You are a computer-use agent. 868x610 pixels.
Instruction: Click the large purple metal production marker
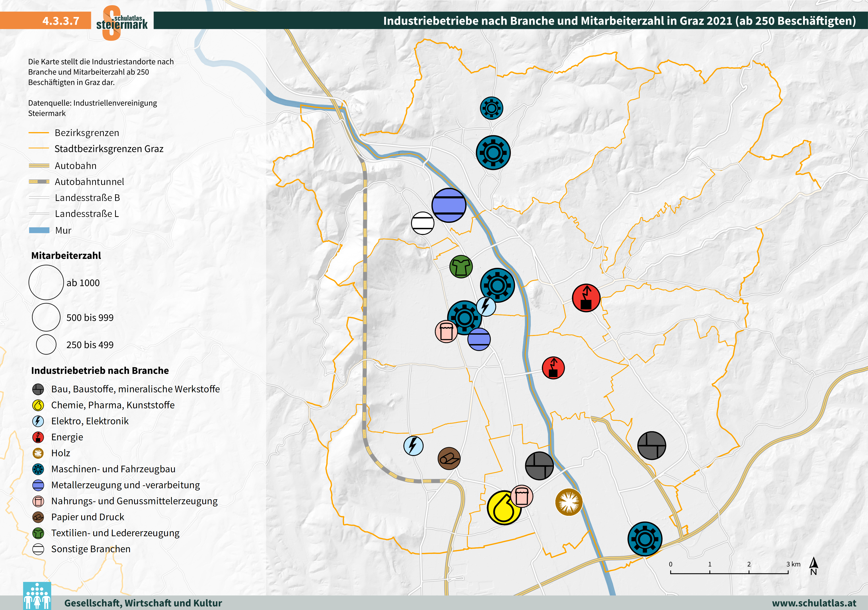449,205
